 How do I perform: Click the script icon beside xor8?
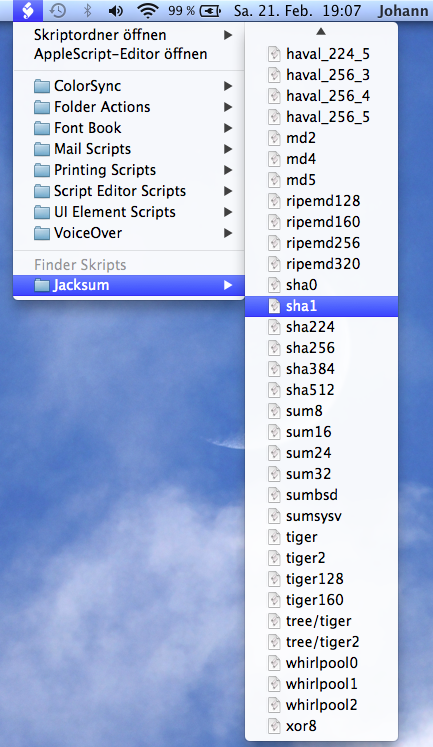point(274,726)
